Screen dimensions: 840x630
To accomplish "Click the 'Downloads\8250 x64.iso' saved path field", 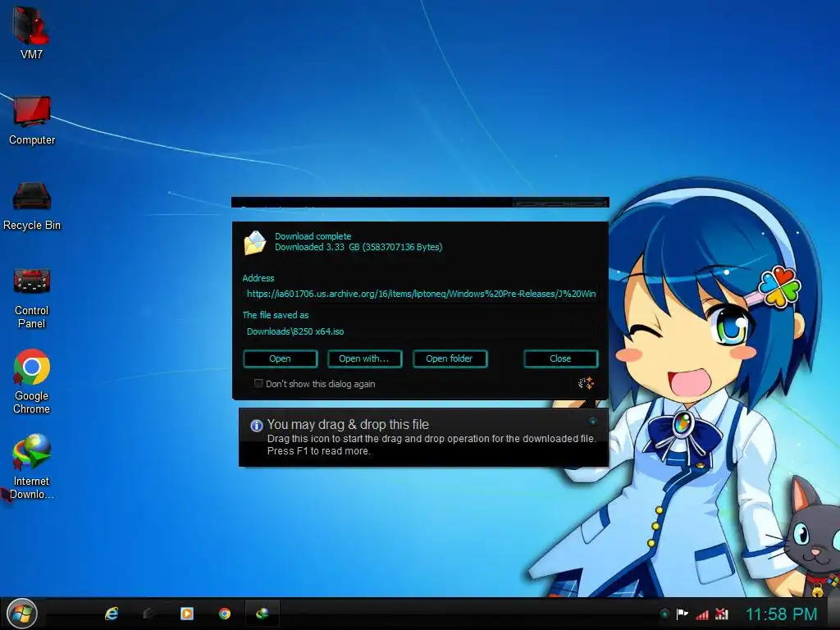I will [421, 331].
